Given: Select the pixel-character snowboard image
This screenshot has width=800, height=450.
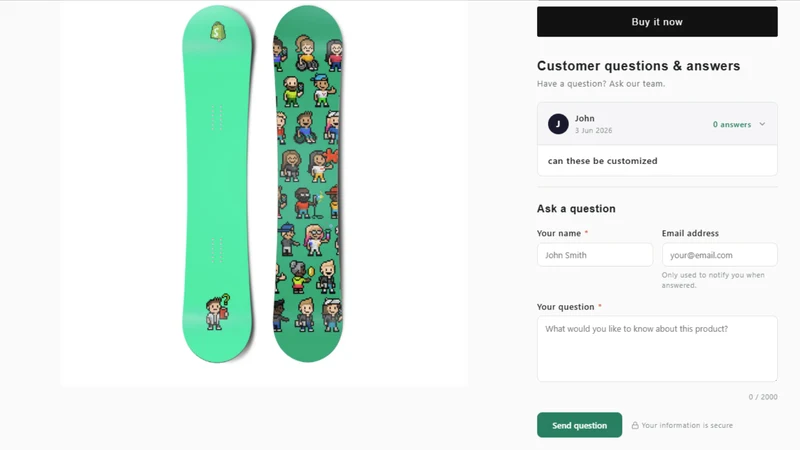Looking at the screenshot, I should tap(308, 184).
